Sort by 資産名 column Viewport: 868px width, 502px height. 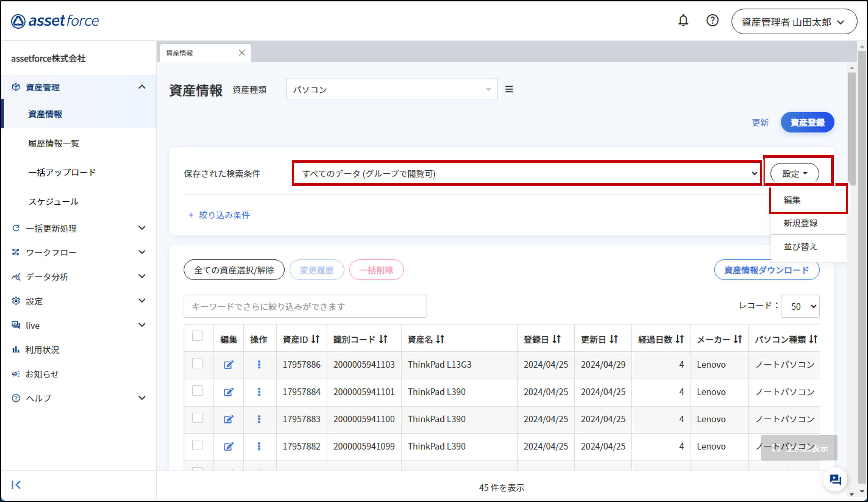click(440, 339)
